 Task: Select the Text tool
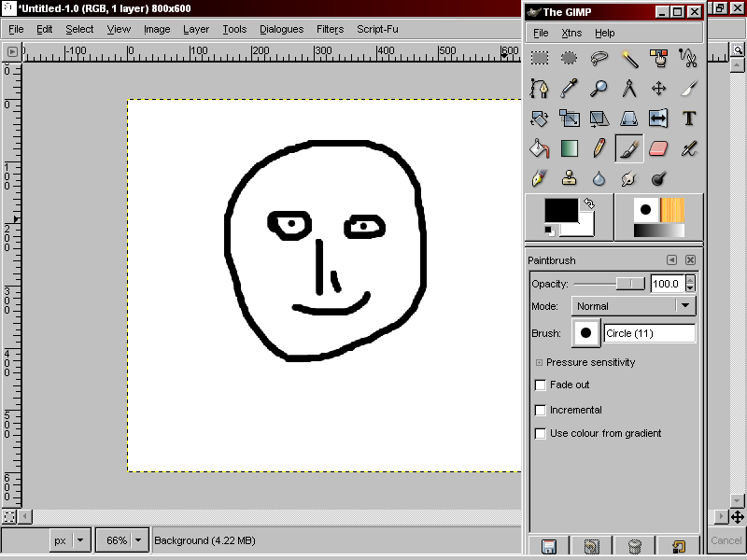(689, 119)
